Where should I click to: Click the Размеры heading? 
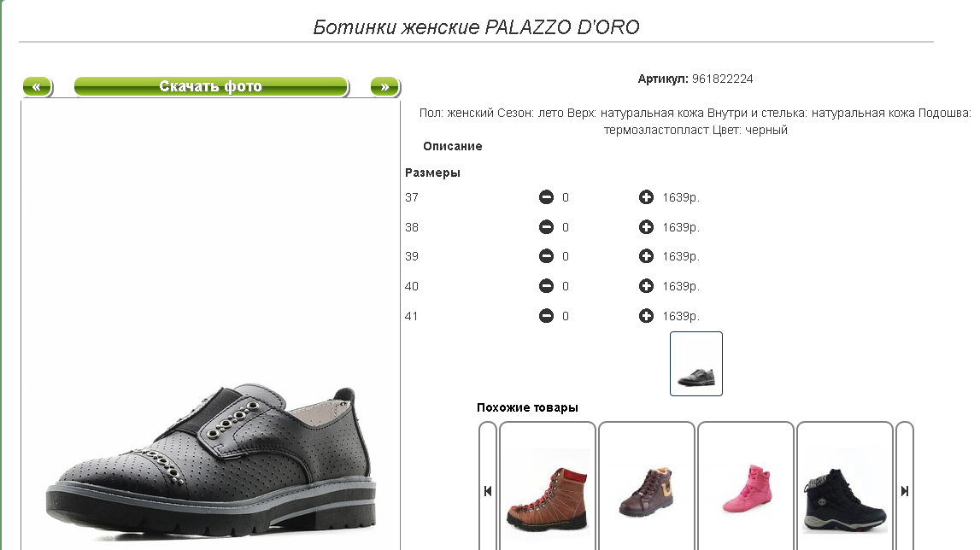click(432, 173)
